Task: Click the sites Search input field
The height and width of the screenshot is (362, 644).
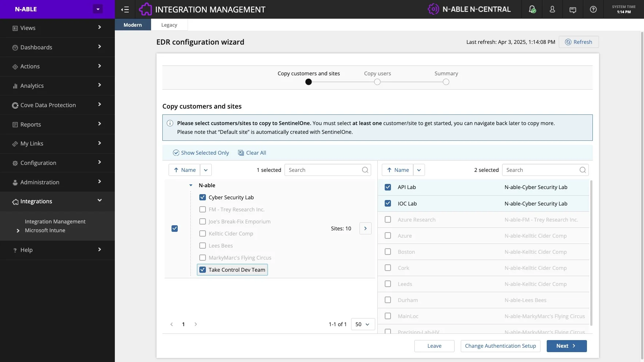Action: tap(541, 170)
